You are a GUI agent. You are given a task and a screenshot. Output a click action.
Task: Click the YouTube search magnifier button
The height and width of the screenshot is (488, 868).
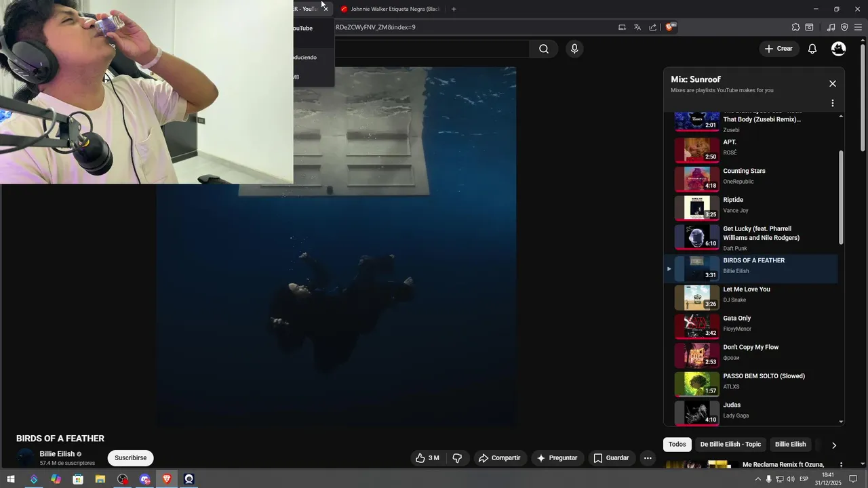coord(544,49)
